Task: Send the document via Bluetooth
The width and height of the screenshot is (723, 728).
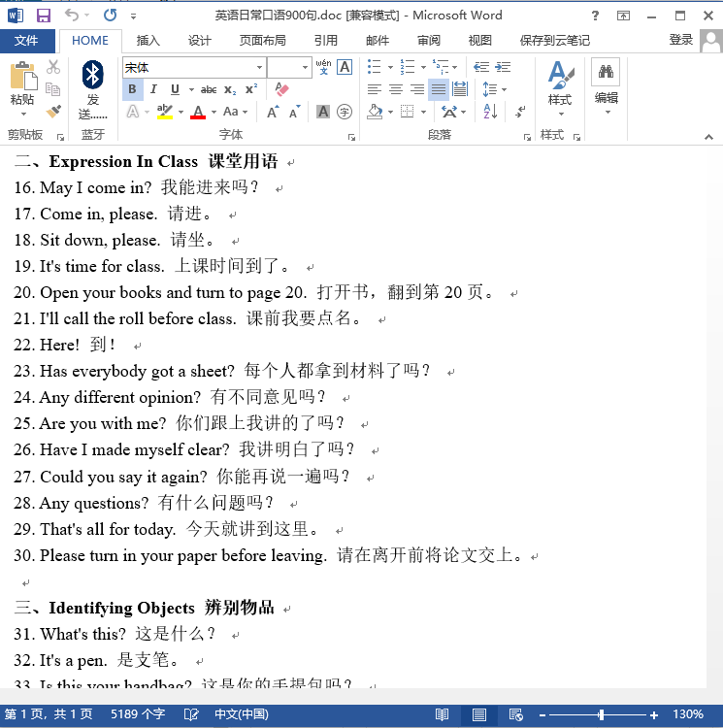Action: [93, 89]
